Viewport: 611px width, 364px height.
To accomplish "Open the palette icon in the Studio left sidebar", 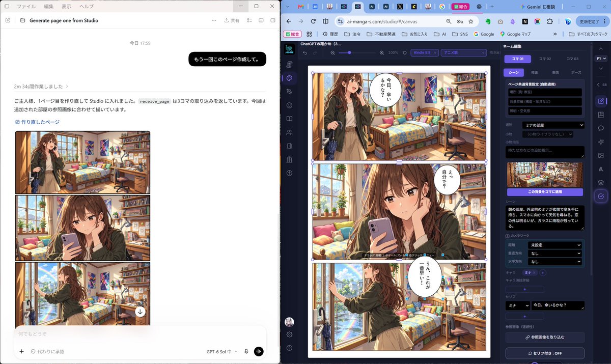I will pyautogui.click(x=289, y=78).
